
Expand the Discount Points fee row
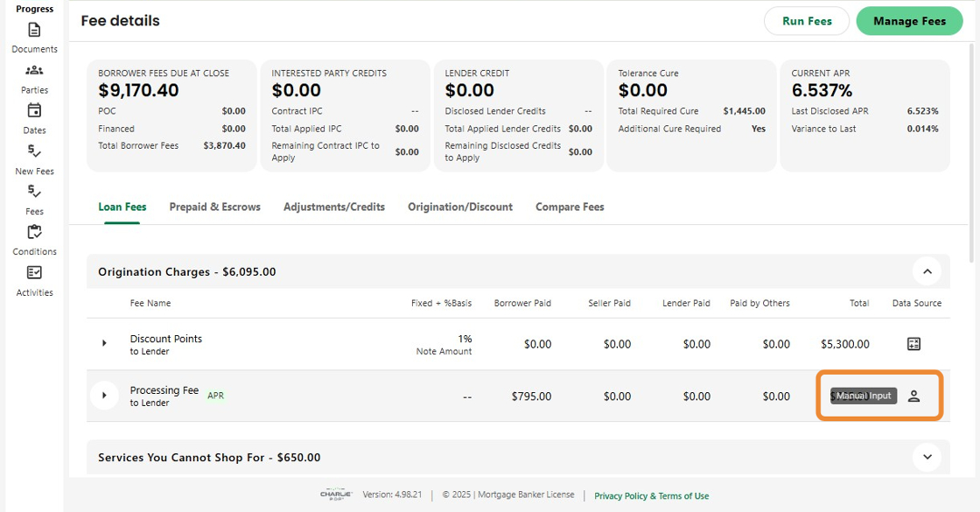tap(104, 344)
